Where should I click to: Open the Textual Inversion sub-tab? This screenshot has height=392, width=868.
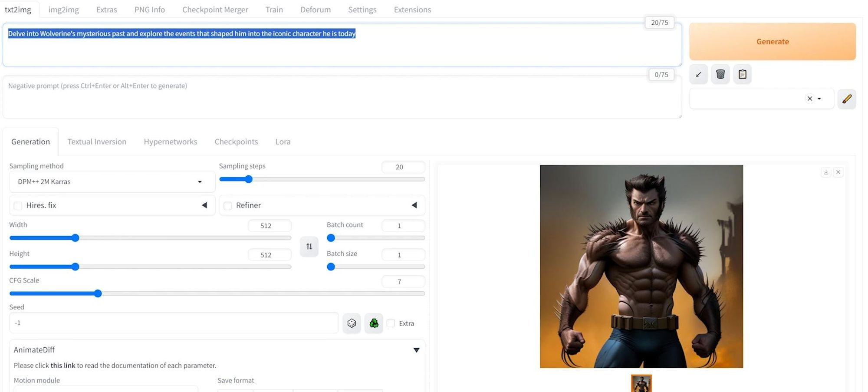[97, 142]
